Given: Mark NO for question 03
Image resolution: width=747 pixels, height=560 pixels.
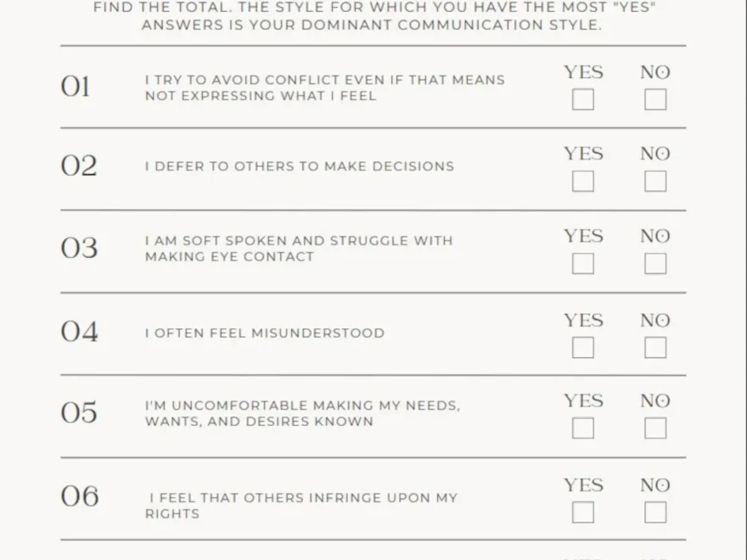Looking at the screenshot, I should [655, 264].
